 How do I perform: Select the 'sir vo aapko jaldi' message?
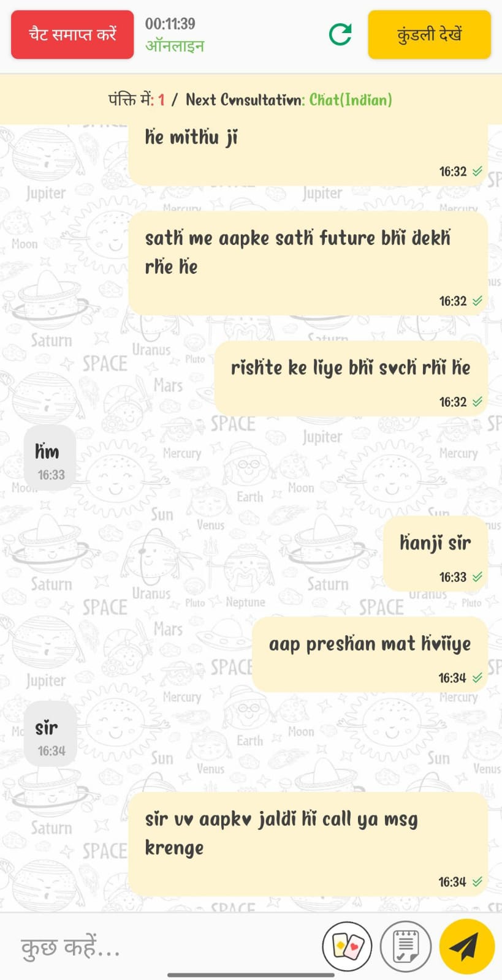tap(308, 844)
